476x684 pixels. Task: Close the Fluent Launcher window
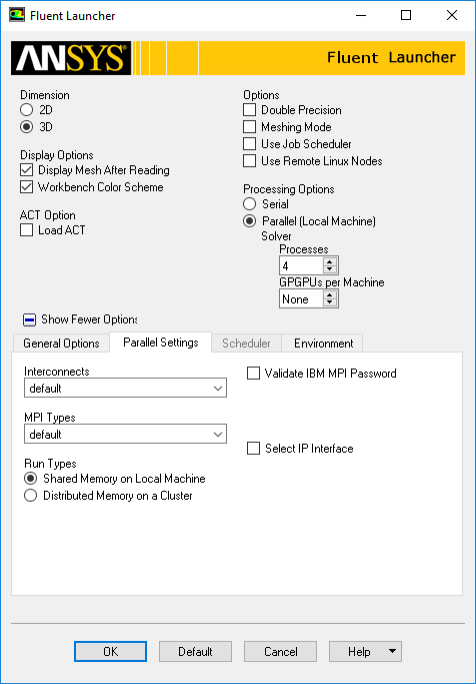tap(452, 15)
